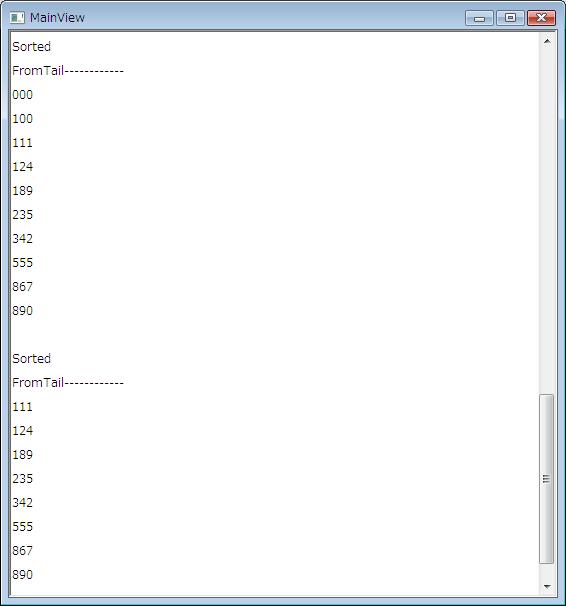Maximize the MainView window
The width and height of the screenshot is (566, 606).
click(x=510, y=18)
